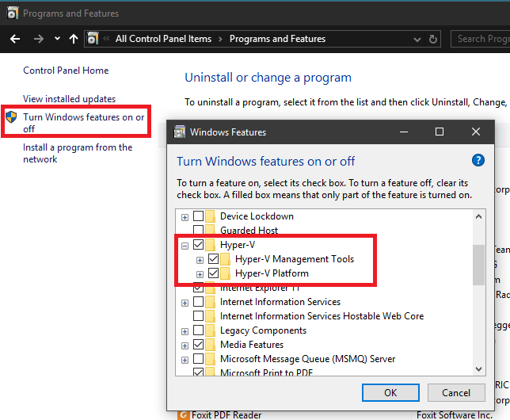
Task: Open Windows Features help question mark icon
Action: (x=478, y=160)
